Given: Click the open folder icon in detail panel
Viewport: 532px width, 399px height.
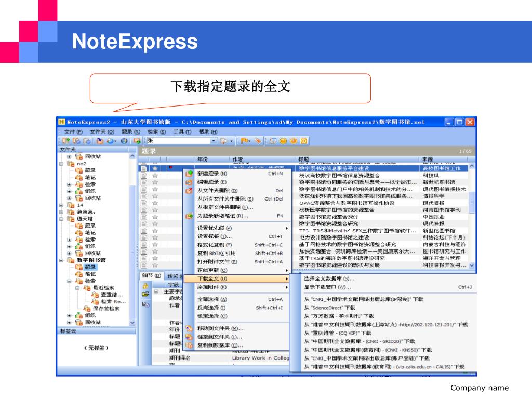Looking at the screenshot, I should (x=145, y=295).
